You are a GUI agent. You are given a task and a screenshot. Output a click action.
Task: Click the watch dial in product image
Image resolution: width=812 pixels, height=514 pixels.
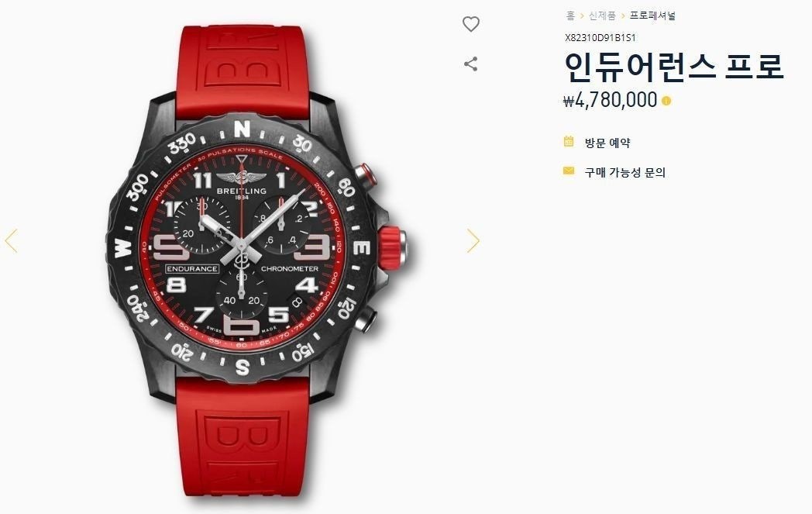click(x=242, y=249)
